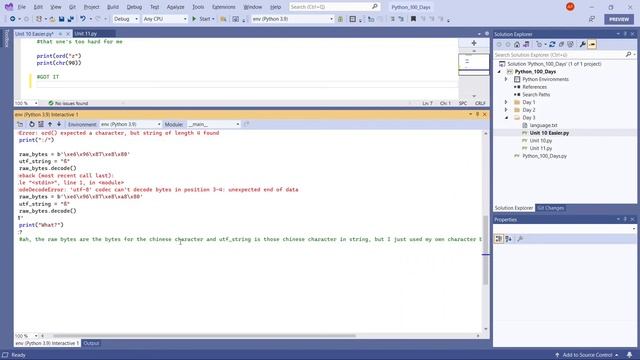Toggle the Preview Selected Items icon in Solution Explorer
640x360 pixels.
pyautogui.click(x=592, y=44)
